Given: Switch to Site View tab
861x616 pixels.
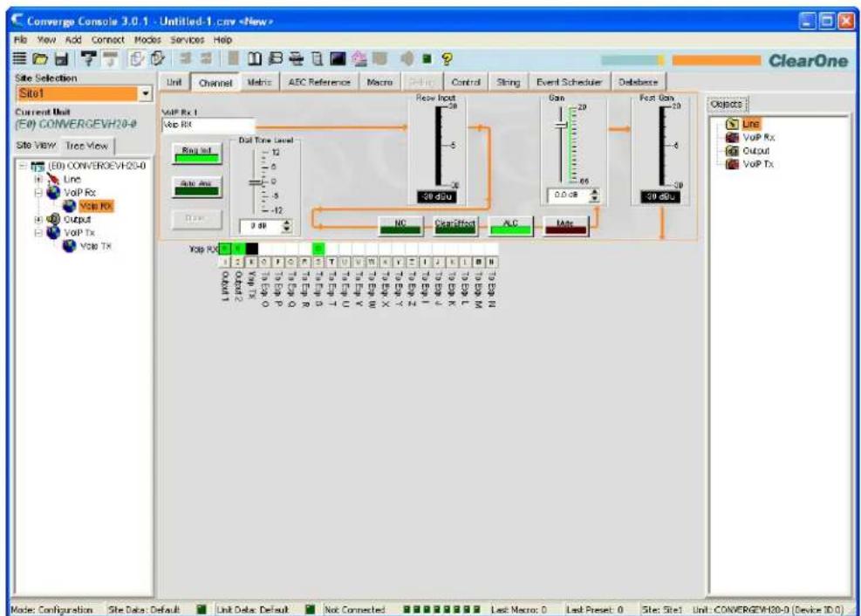Looking at the screenshot, I should pos(36,146).
